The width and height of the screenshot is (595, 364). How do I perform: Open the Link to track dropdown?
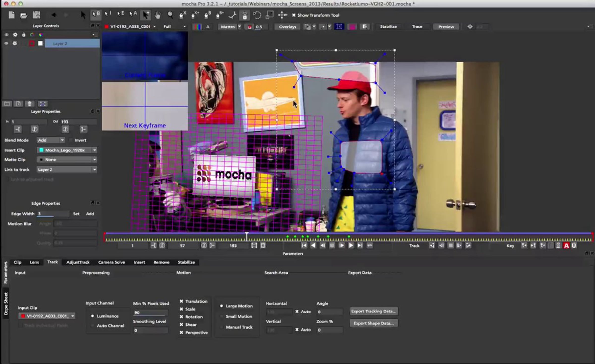click(x=67, y=170)
